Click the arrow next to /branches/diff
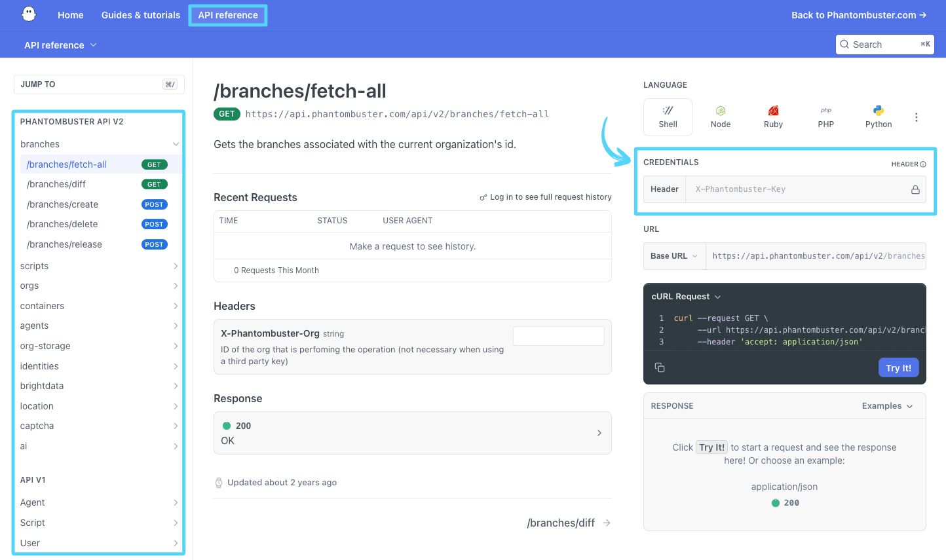The image size is (946, 560). click(607, 523)
